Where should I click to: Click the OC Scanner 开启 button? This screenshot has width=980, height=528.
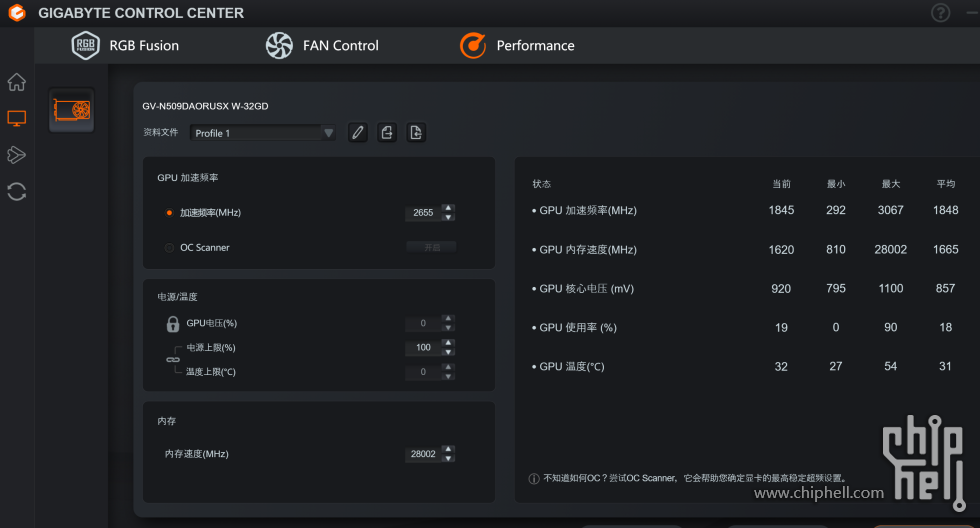pos(431,247)
